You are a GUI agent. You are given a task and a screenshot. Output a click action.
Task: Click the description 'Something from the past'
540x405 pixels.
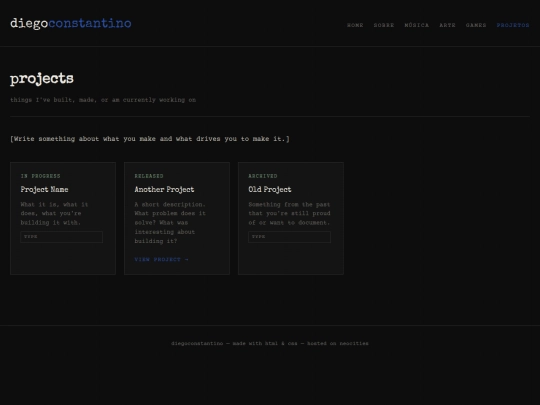289,214
